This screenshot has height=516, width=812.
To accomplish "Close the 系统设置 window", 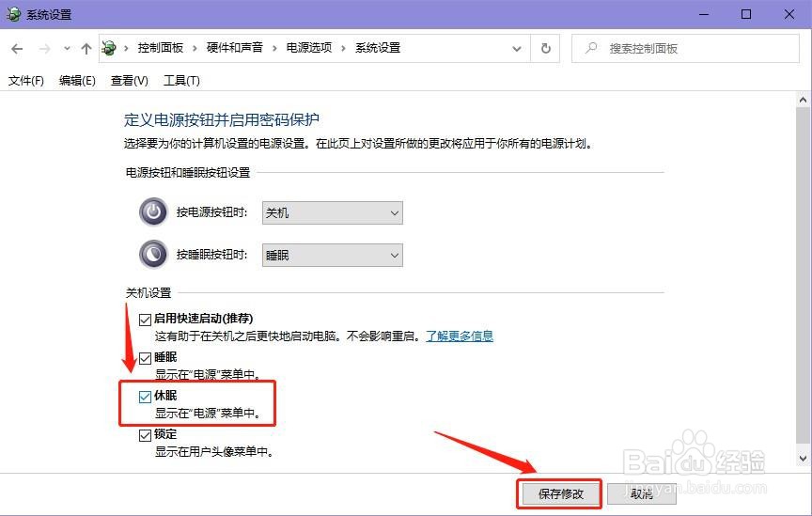I will (x=789, y=14).
